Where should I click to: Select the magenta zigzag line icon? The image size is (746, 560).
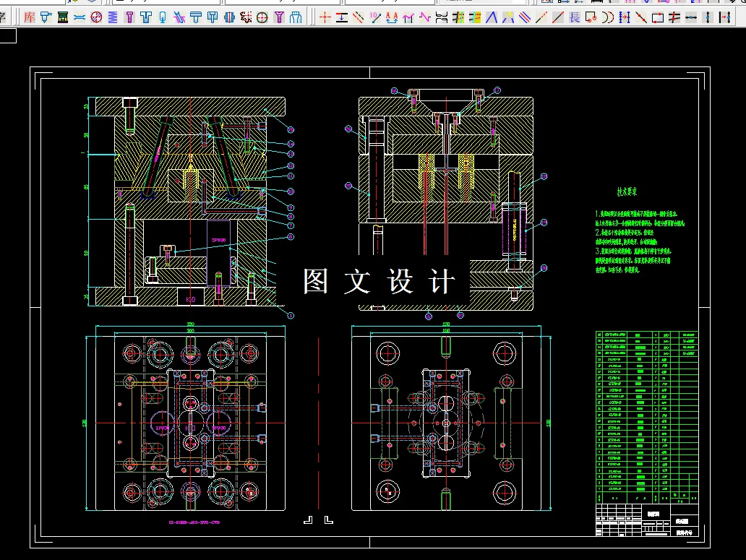[x=425, y=17]
